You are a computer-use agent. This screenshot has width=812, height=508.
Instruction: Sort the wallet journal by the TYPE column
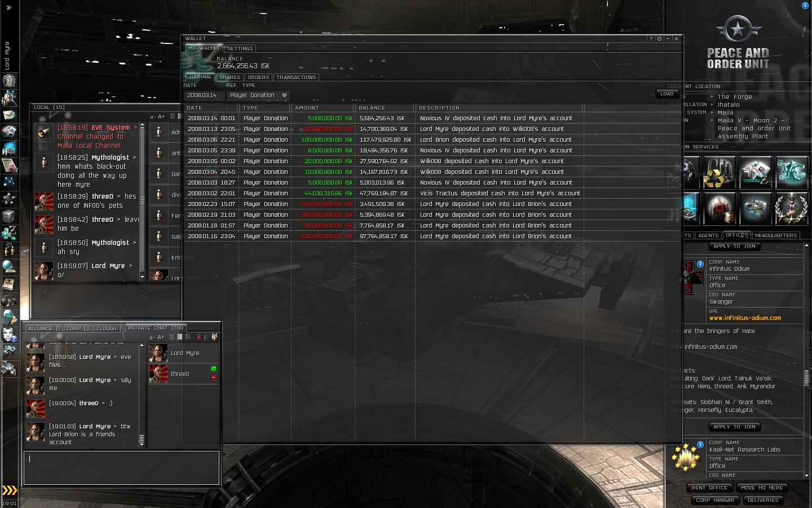[x=265, y=108]
